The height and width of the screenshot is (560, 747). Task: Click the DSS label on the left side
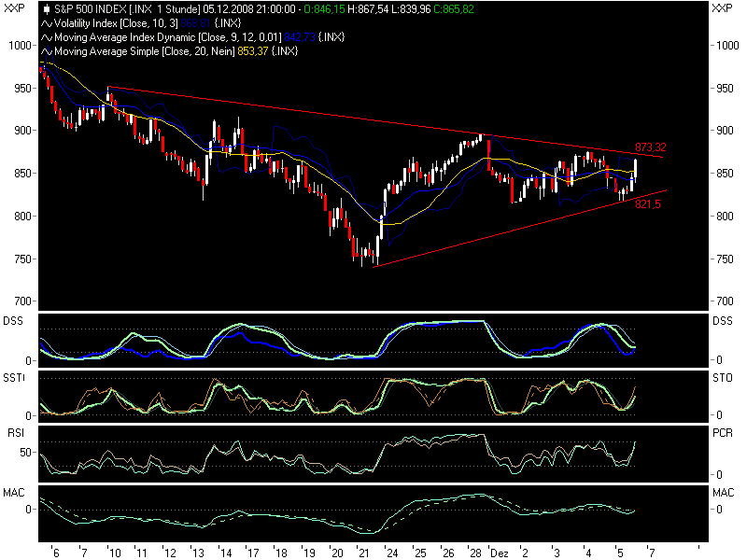(13, 321)
